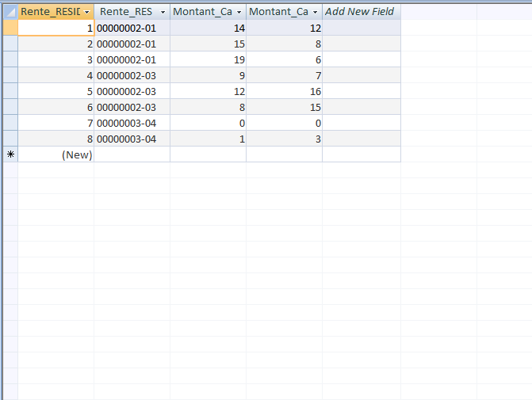The width and height of the screenshot is (532, 400).
Task: Click first Montant value 8 in row 6
Action: pos(208,107)
